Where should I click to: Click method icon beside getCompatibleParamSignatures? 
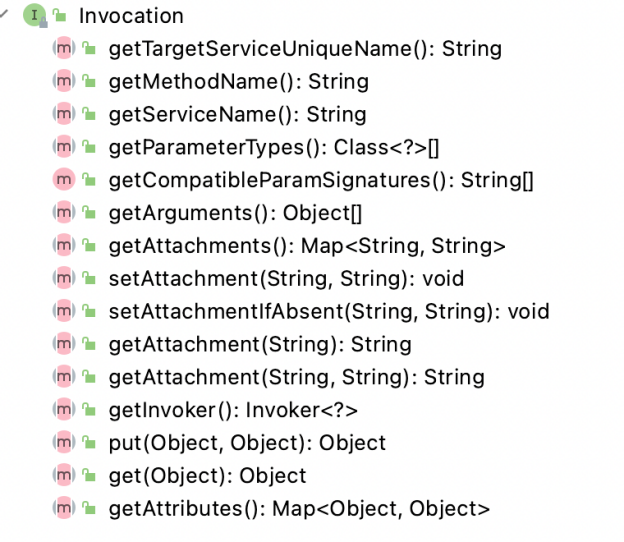coord(64,179)
